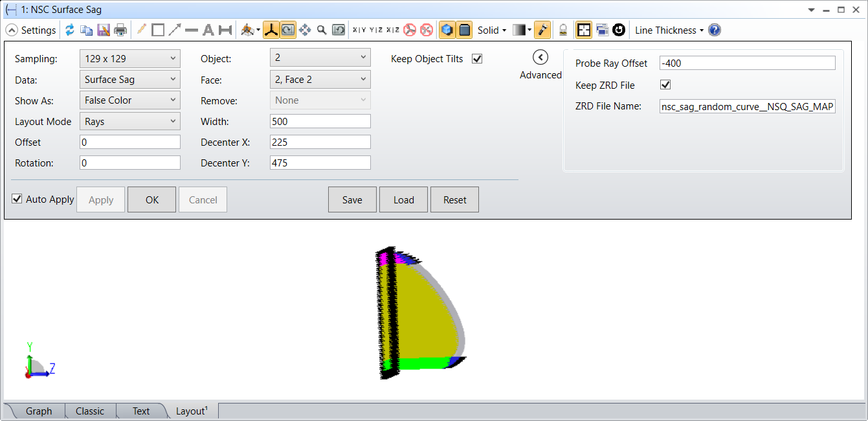This screenshot has height=421, width=868.
Task: Open the Solid display mode dropdown
Action: (492, 30)
